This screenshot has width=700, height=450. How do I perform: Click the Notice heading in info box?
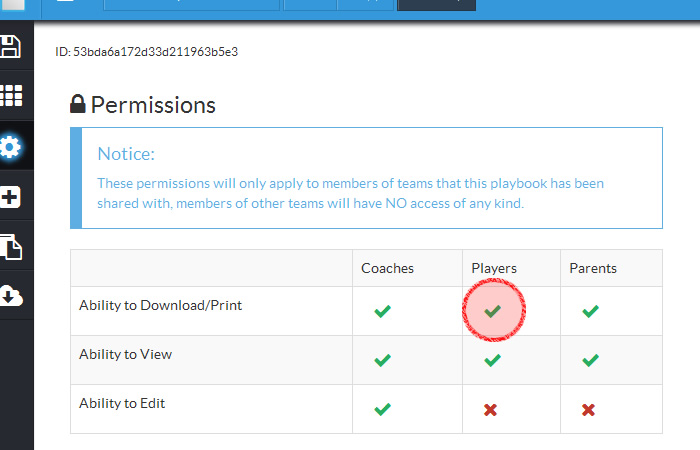pos(126,154)
